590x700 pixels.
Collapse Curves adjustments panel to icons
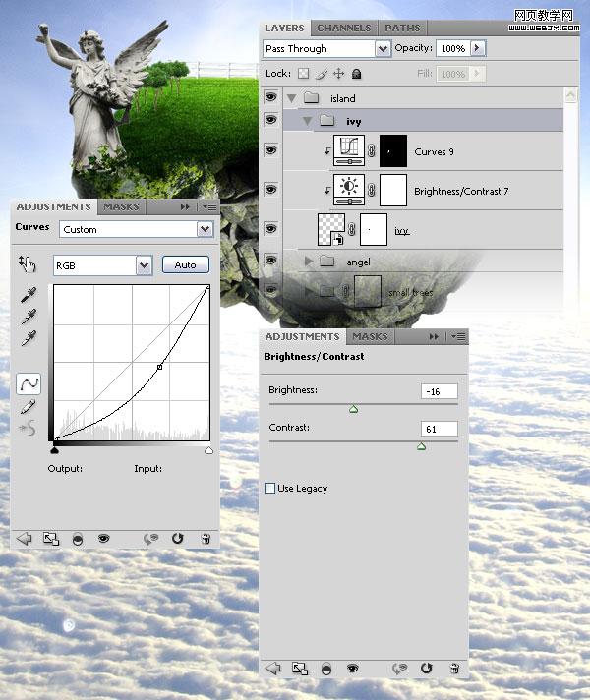(x=185, y=206)
